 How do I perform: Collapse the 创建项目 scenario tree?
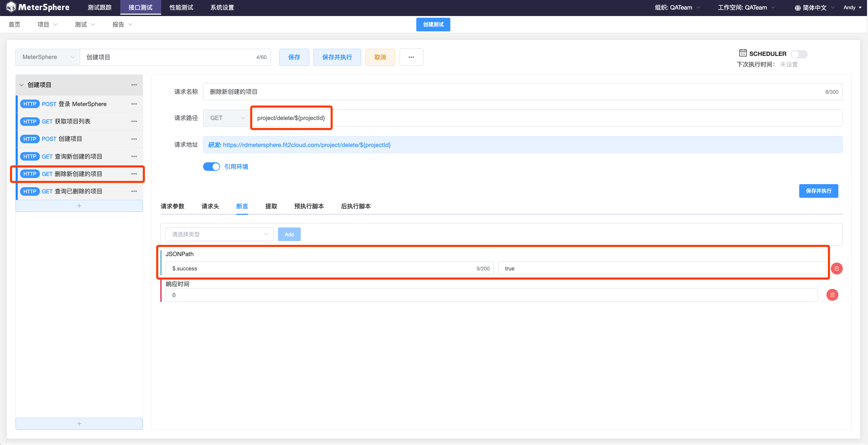[x=21, y=85]
